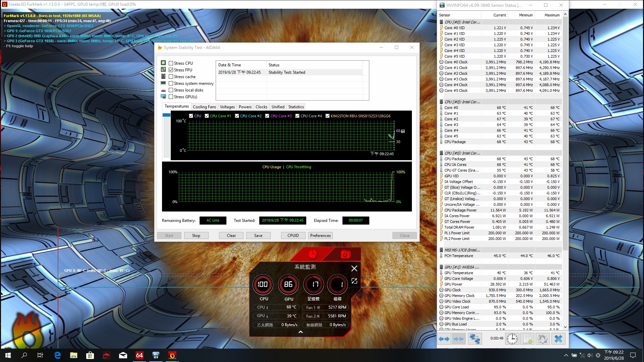
Task: Click HWiNFO expand-columns blue arrows icon
Action: [x=444, y=339]
